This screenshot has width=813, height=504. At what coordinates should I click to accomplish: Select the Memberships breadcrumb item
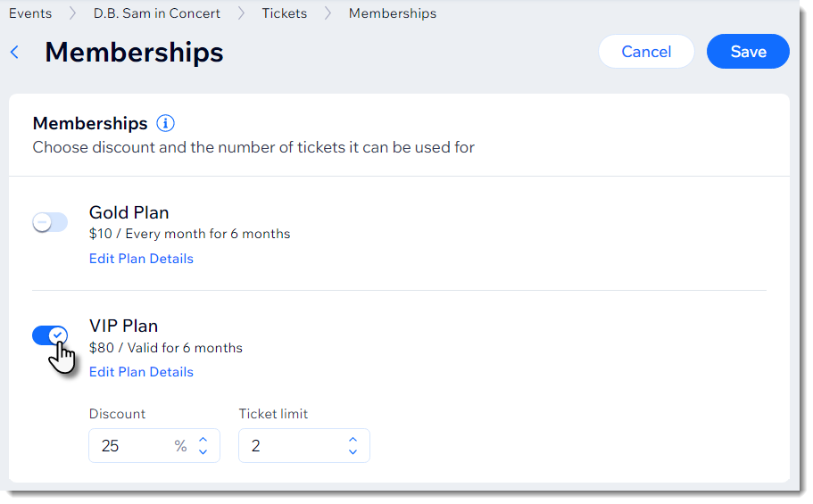coord(393,13)
